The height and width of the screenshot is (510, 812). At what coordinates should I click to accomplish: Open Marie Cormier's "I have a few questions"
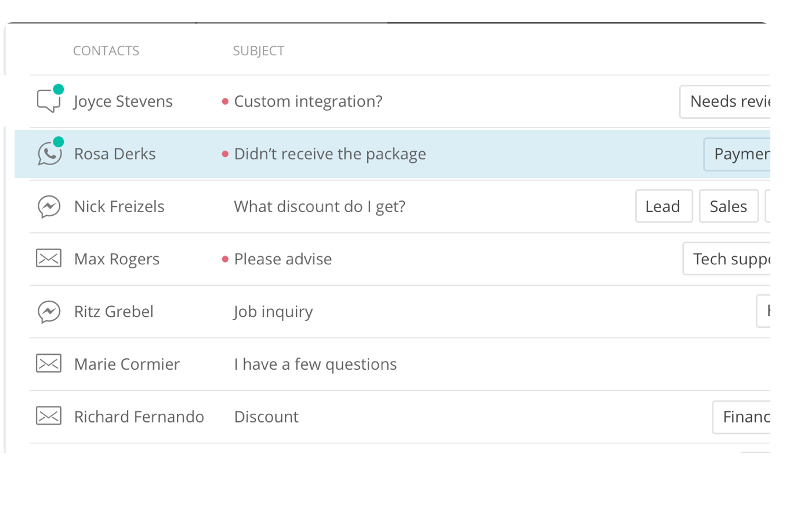316,365
